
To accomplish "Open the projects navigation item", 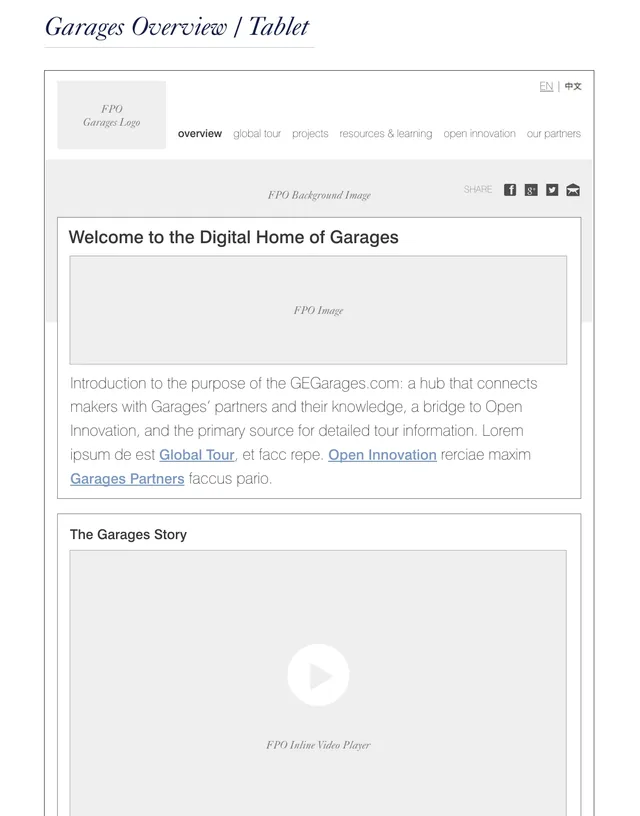I will point(310,134).
